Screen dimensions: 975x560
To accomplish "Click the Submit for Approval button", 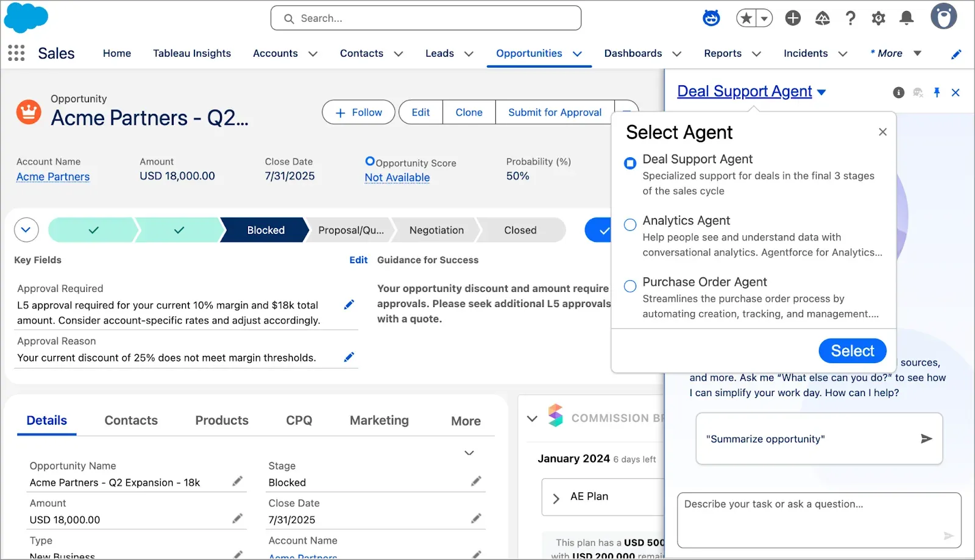I will [554, 112].
